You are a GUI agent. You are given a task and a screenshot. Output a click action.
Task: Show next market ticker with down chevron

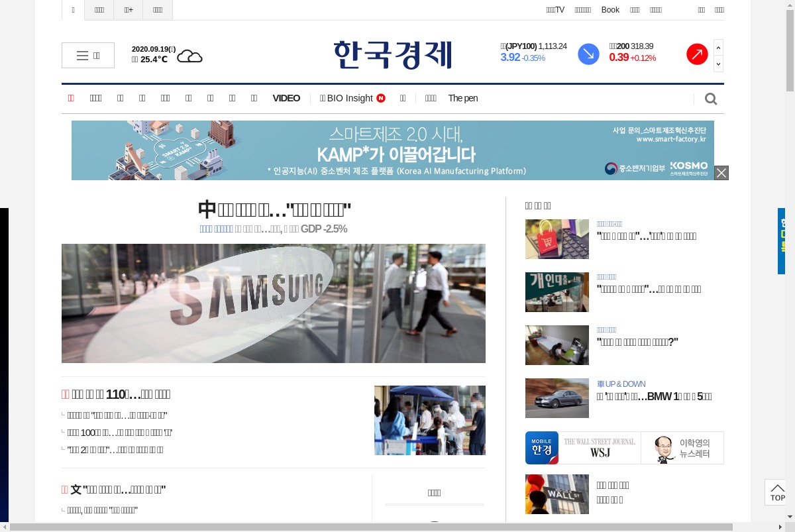pyautogui.click(x=718, y=64)
